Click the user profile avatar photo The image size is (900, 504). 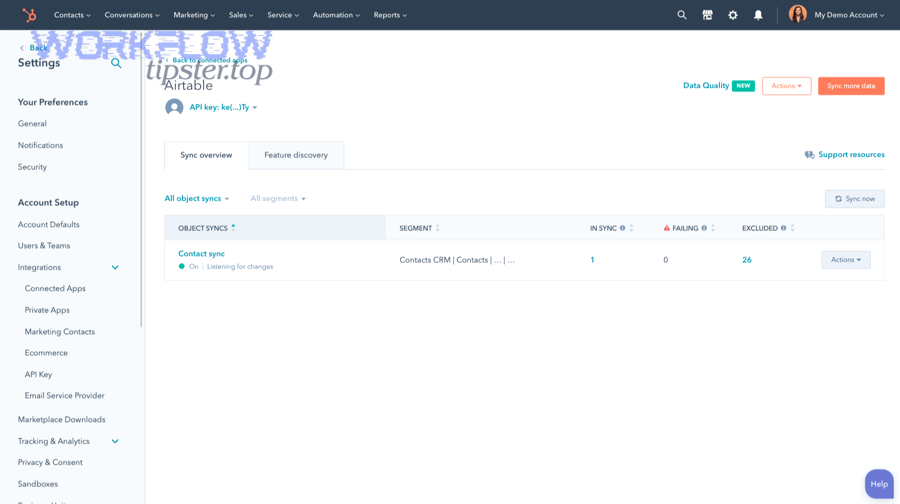tap(797, 14)
